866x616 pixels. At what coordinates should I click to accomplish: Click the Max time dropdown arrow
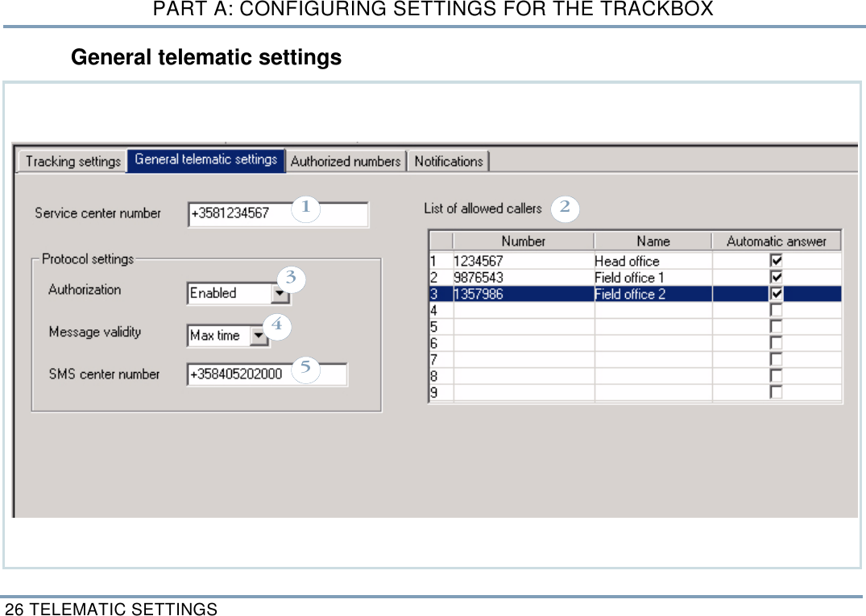pyautogui.click(x=258, y=335)
